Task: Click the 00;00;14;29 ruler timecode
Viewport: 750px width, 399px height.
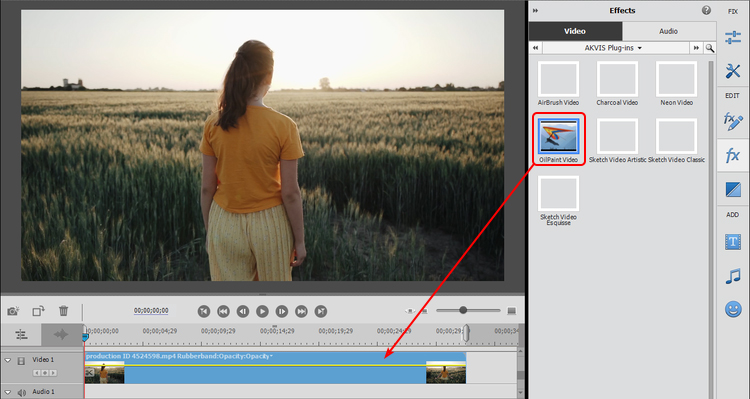Action: (277, 331)
